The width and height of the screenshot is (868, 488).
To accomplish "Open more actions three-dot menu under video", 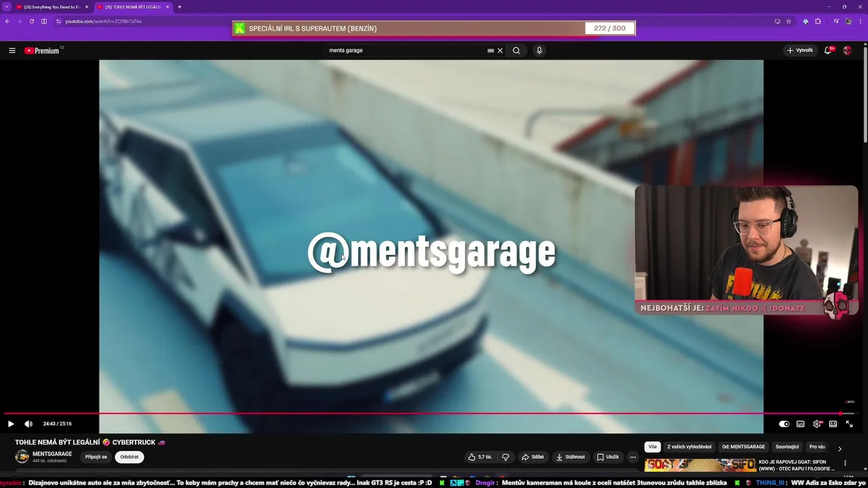I will click(x=633, y=457).
